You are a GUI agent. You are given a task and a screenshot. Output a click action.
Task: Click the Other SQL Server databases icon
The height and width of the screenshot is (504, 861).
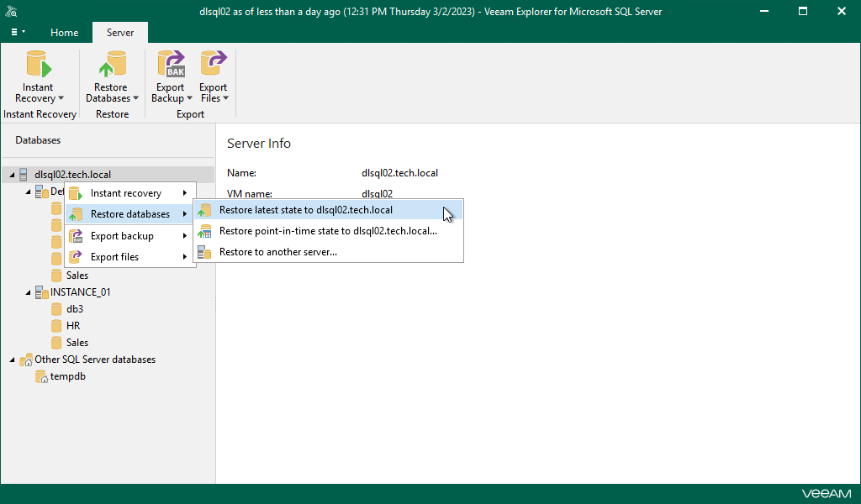(24, 360)
